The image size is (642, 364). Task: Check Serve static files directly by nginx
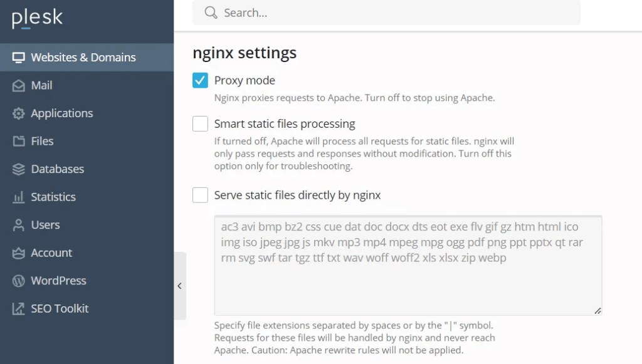pyautogui.click(x=200, y=195)
